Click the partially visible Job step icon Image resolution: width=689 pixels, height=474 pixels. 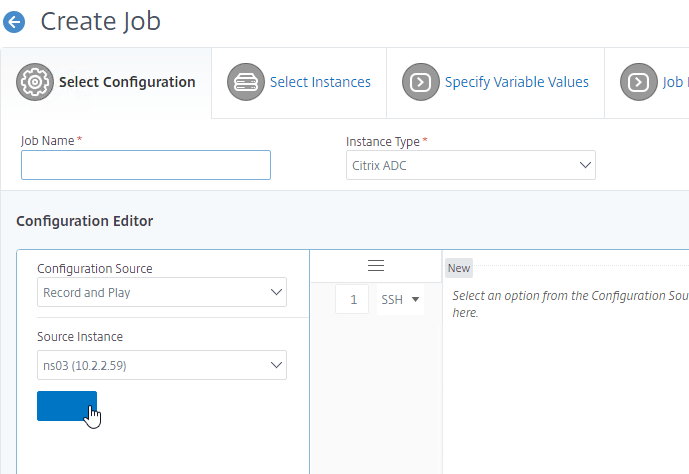pyautogui.click(x=639, y=82)
